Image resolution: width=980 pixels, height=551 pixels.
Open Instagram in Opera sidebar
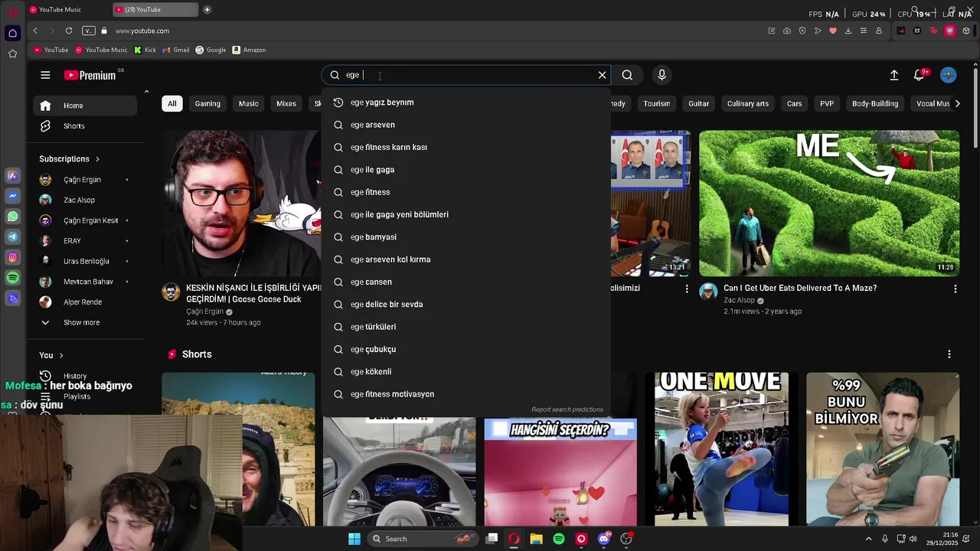coord(12,258)
